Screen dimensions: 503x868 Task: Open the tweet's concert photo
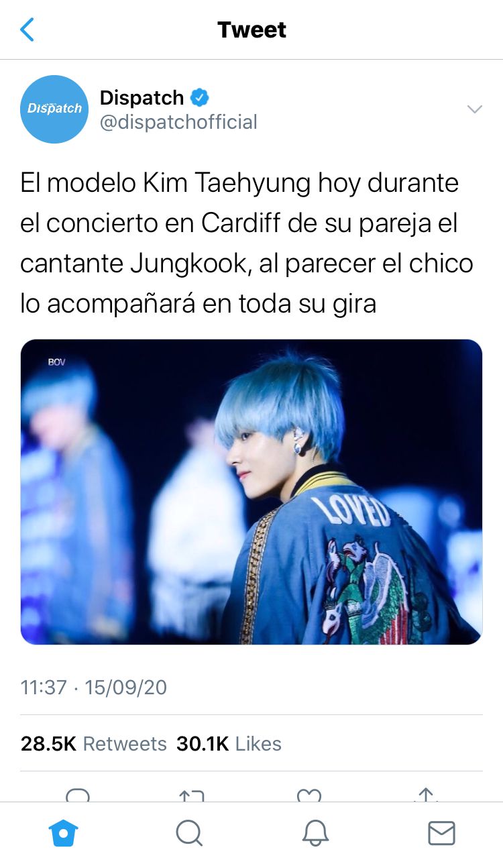pyautogui.click(x=251, y=492)
